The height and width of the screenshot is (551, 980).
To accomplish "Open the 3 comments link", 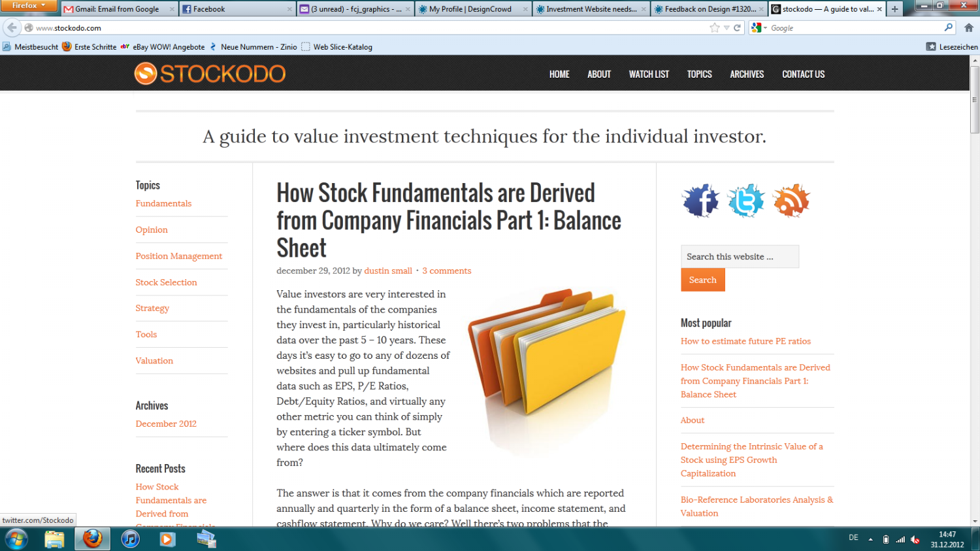I will [x=447, y=271].
